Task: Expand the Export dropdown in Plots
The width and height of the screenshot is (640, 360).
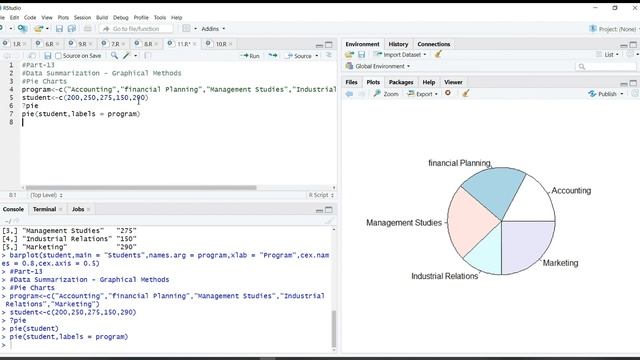Action: 422,94
